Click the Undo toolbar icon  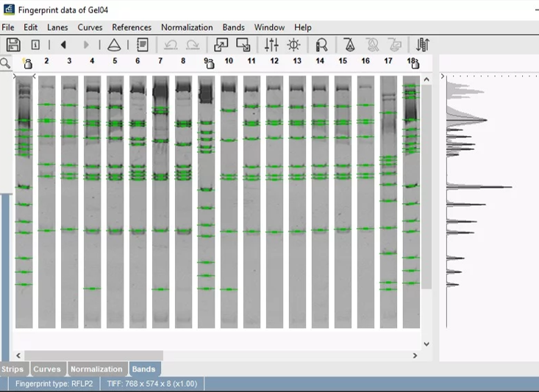point(171,45)
